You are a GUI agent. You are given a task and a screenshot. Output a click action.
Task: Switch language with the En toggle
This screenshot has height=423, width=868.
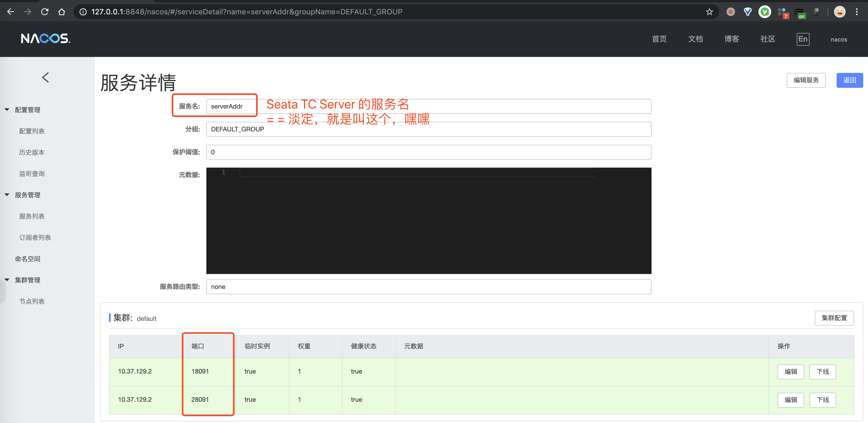click(803, 39)
